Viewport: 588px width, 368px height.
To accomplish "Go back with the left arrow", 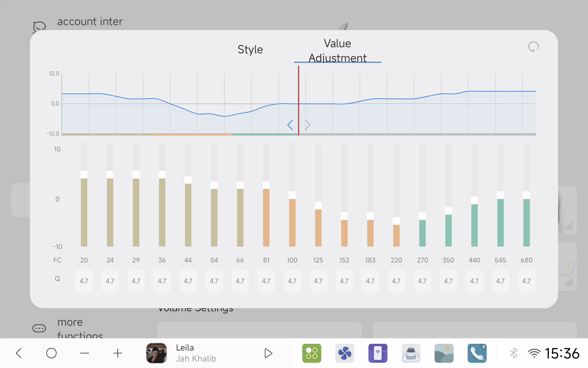I will tap(19, 353).
